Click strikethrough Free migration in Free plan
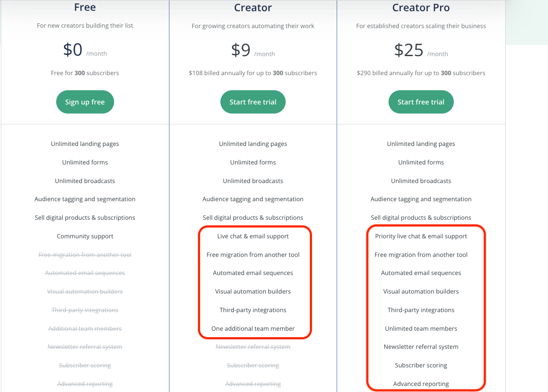 click(85, 255)
